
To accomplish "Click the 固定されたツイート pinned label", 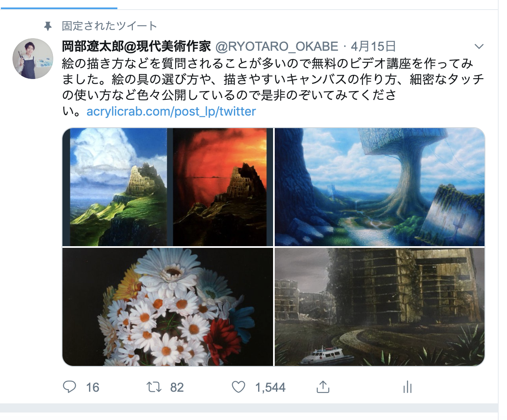I will [x=109, y=26].
